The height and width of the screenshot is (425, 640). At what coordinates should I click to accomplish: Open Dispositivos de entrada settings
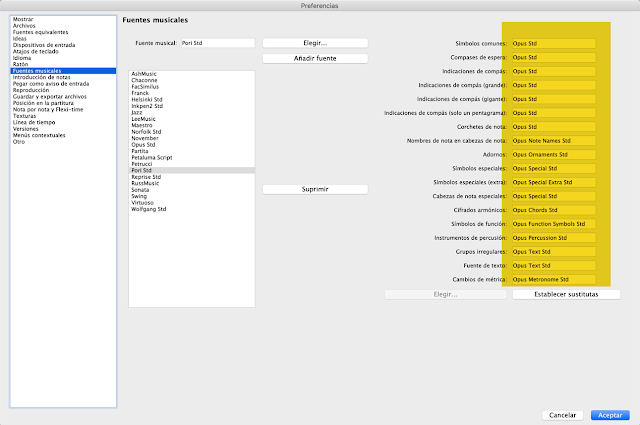[44, 45]
